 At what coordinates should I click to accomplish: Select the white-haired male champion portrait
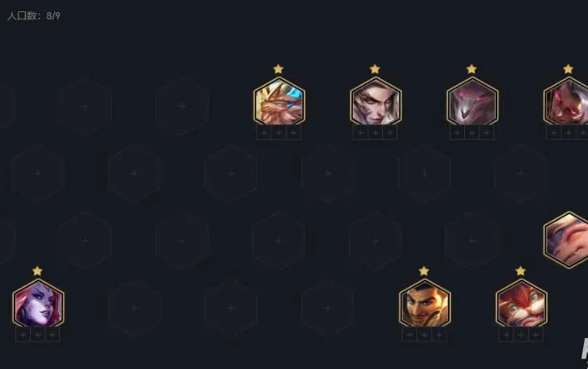[376, 101]
